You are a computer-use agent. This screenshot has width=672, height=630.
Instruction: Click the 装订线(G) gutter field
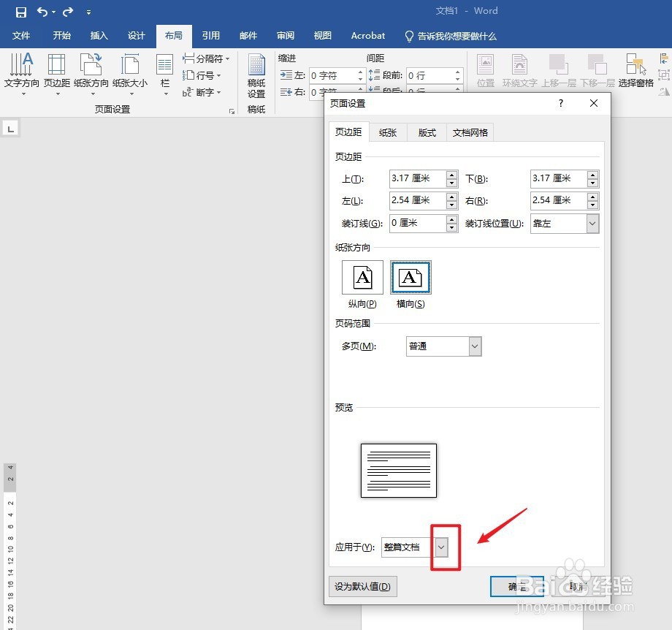pos(418,223)
